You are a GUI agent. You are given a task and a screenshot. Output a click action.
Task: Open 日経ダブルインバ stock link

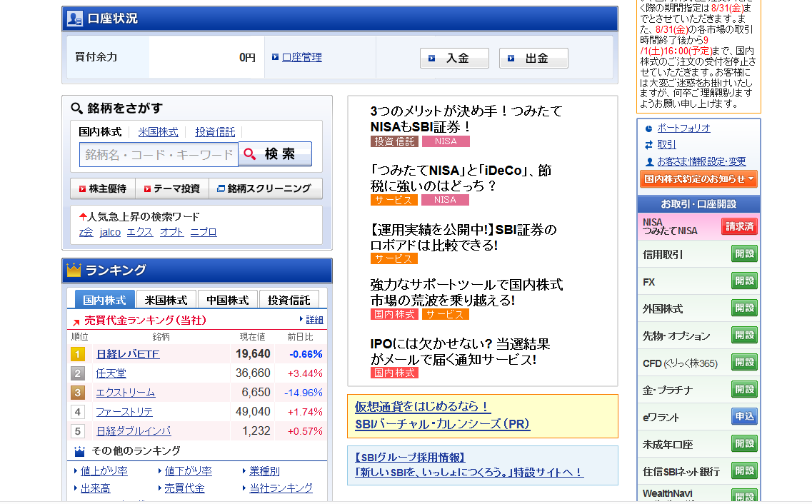point(134,431)
